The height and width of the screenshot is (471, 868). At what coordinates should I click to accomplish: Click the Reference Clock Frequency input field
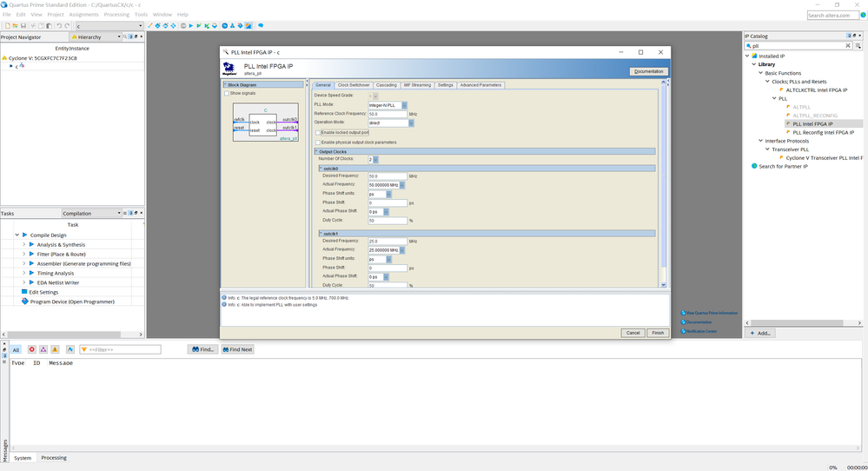point(387,114)
